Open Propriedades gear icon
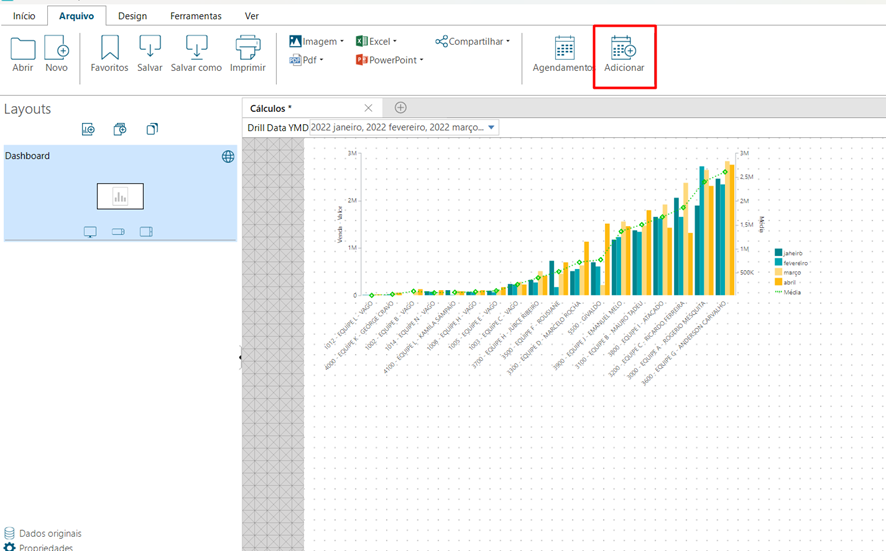Image resolution: width=886 pixels, height=551 pixels. 10,547
